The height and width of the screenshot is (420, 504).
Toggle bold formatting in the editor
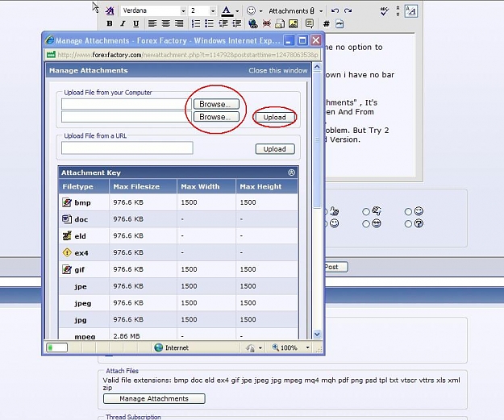(x=110, y=23)
